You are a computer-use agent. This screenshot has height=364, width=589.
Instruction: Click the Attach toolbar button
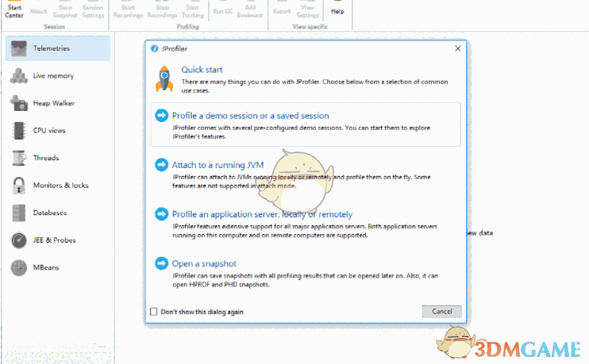38,10
